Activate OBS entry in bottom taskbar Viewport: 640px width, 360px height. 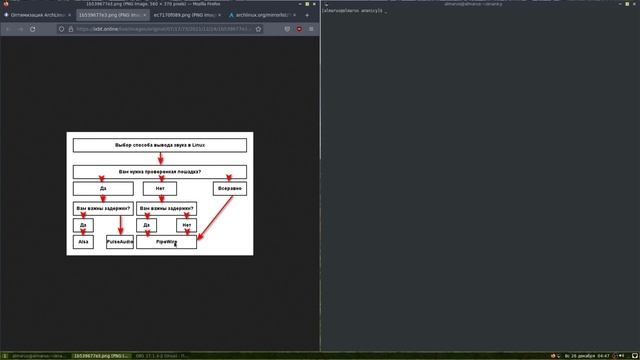pyautogui.click(x=162, y=356)
